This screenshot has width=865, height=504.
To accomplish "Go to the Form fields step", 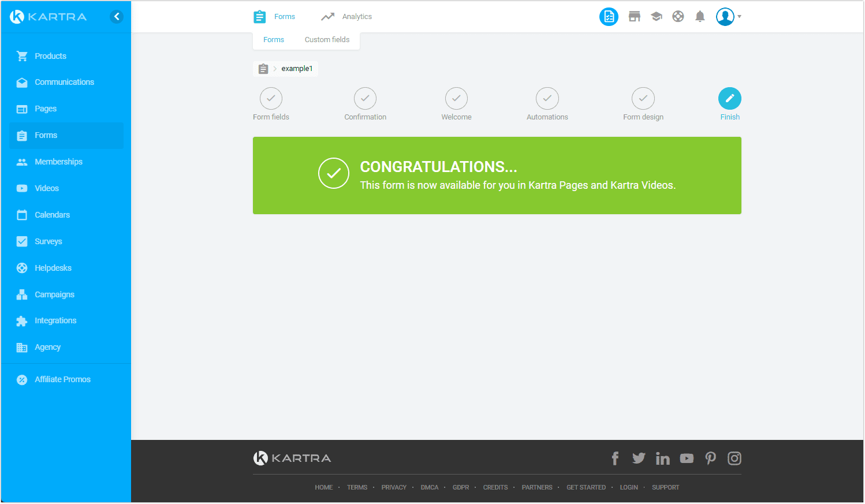I will point(271,104).
